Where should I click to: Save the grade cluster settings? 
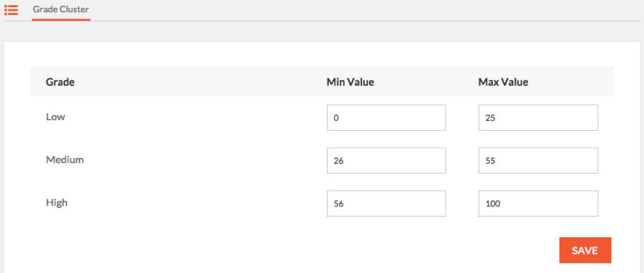[585, 250]
